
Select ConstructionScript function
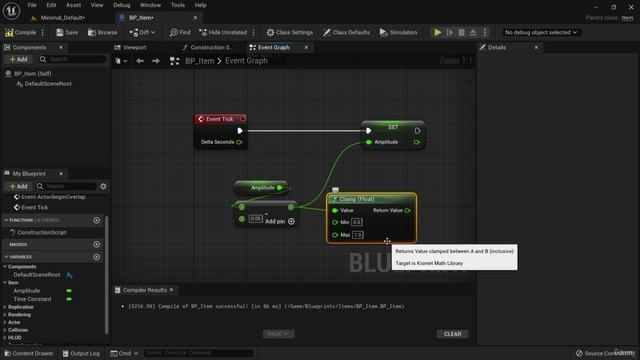pos(42,232)
